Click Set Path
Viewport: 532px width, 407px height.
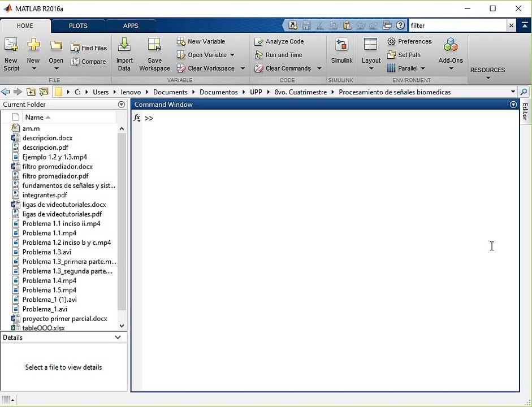coord(404,55)
